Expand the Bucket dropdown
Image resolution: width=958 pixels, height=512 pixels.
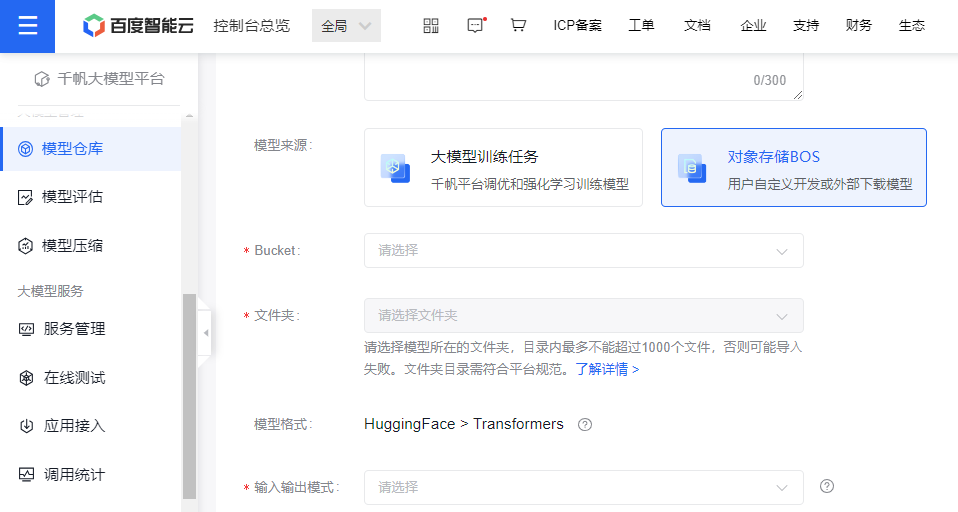[x=583, y=251]
